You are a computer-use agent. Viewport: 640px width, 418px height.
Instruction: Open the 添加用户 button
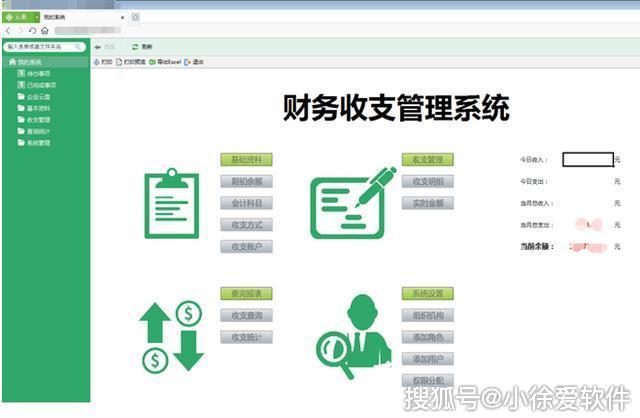click(428, 359)
